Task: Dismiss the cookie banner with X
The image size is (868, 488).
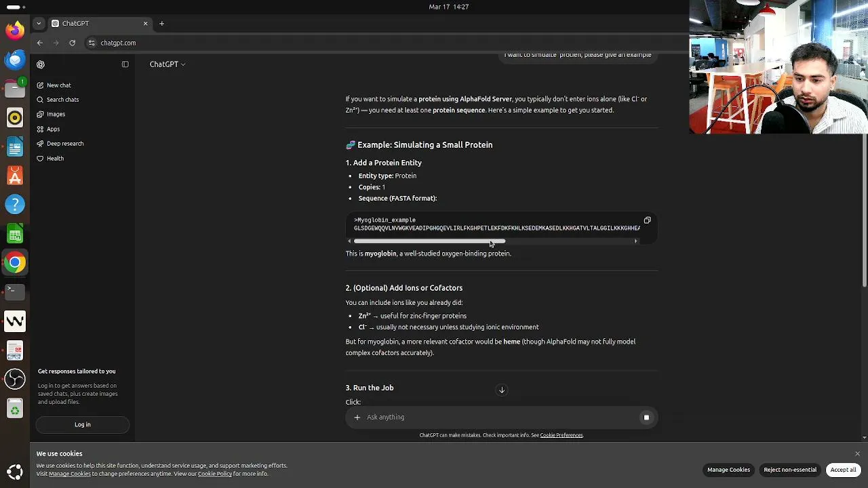Action: (x=857, y=454)
